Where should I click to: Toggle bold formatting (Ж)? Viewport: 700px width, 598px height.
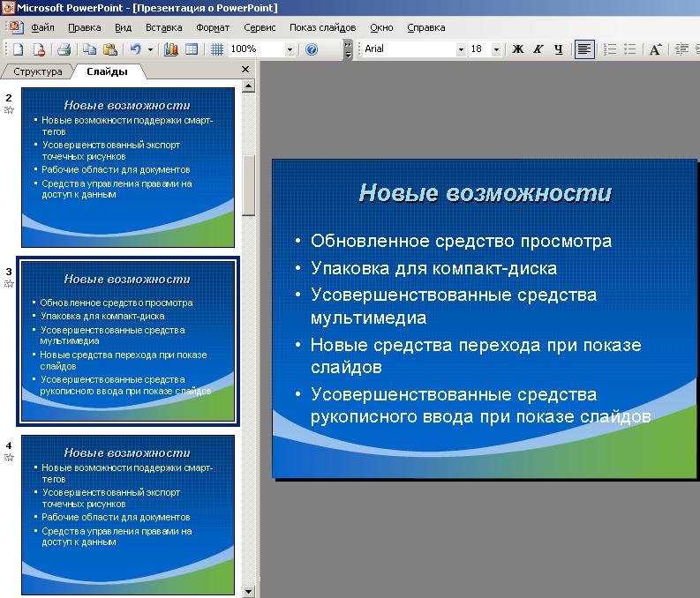(518, 49)
